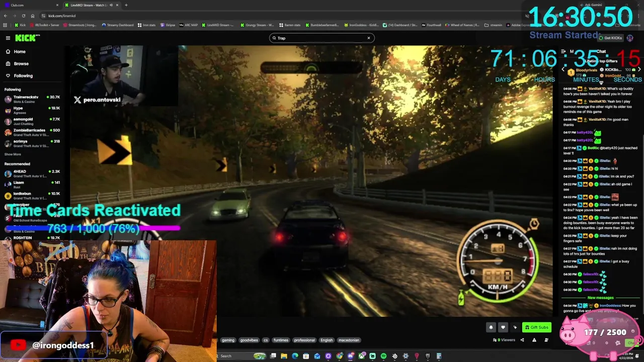Open Calculator from the taskbar
644x362 pixels.
(x=439, y=356)
